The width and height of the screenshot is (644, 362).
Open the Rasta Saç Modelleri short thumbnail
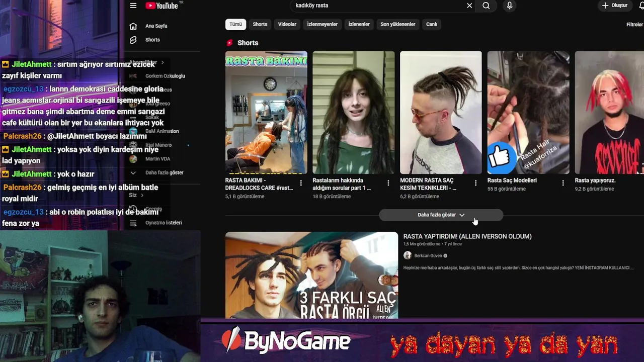[528, 112]
